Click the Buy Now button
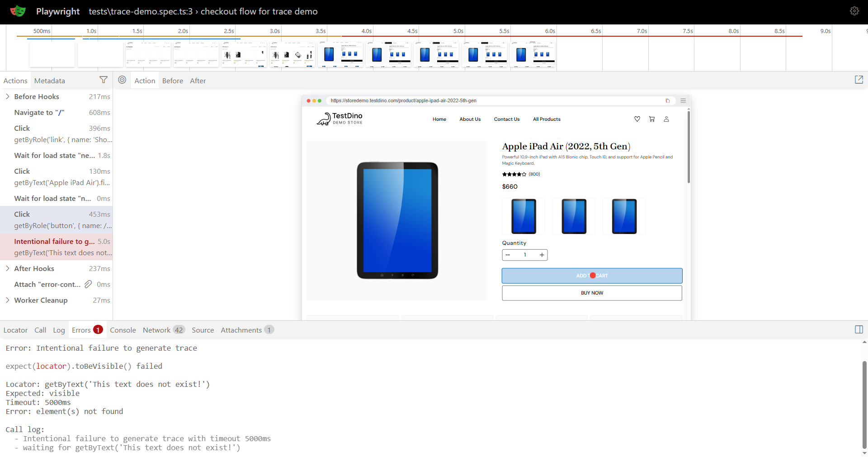This screenshot has width=868, height=457. pyautogui.click(x=591, y=293)
